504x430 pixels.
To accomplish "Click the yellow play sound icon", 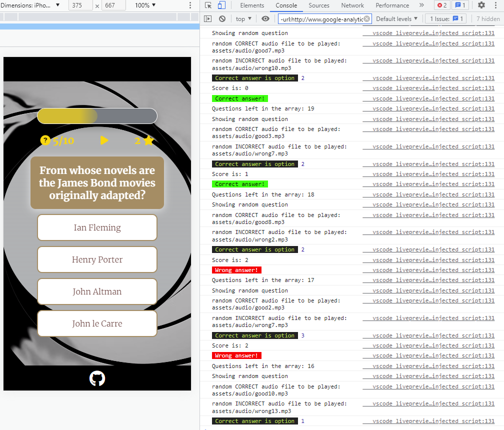I will tap(104, 140).
